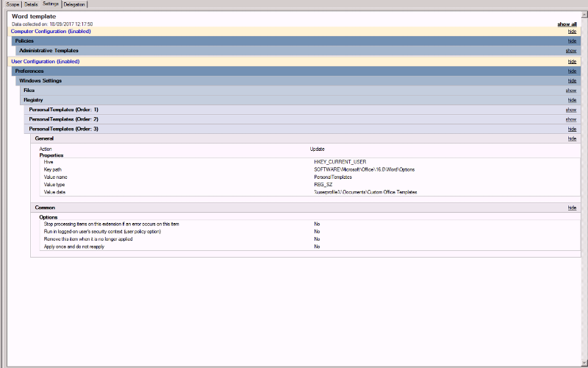Select the Settings tab
Screen dimensions: 588x368
pyautogui.click(x=51, y=4)
